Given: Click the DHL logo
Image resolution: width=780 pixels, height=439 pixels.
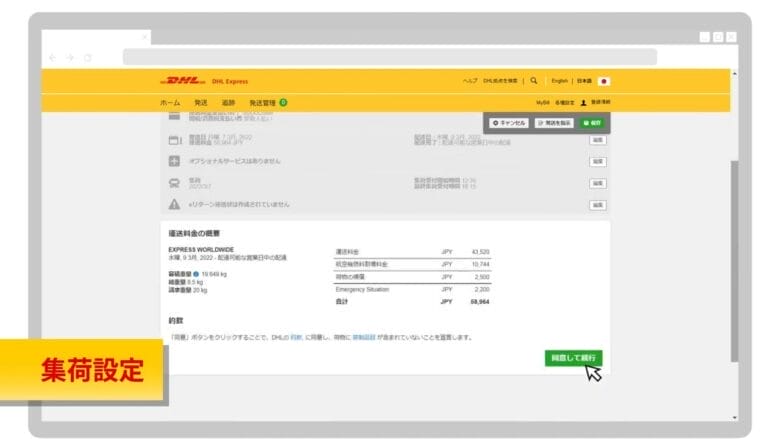Looking at the screenshot, I should pyautogui.click(x=183, y=81).
